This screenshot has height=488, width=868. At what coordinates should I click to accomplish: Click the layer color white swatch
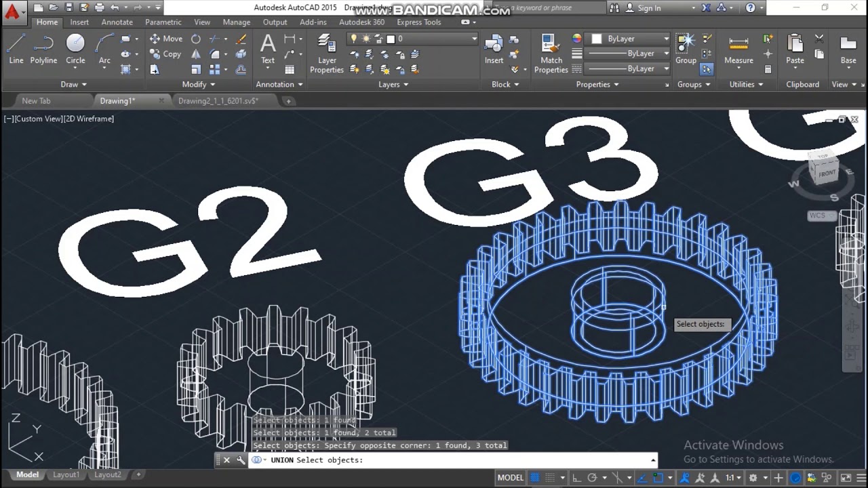tap(391, 39)
